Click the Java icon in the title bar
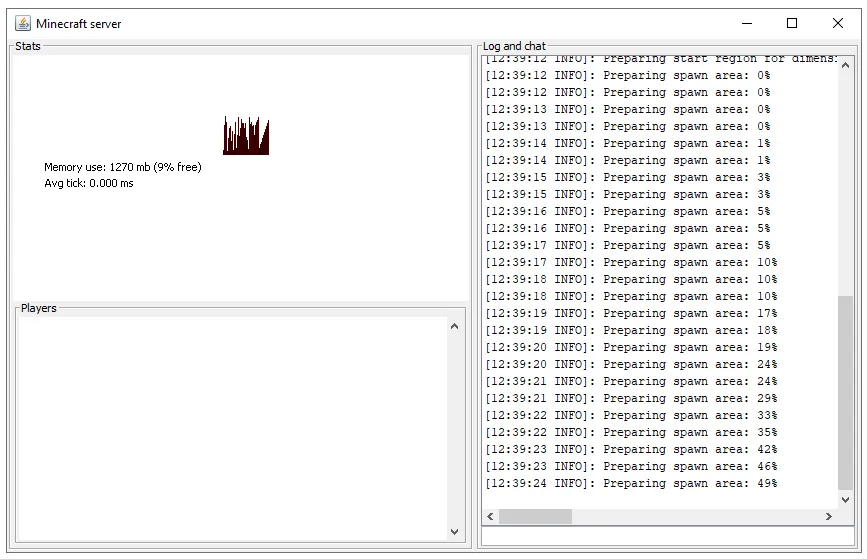The image size is (867, 559). pyautogui.click(x=23, y=23)
